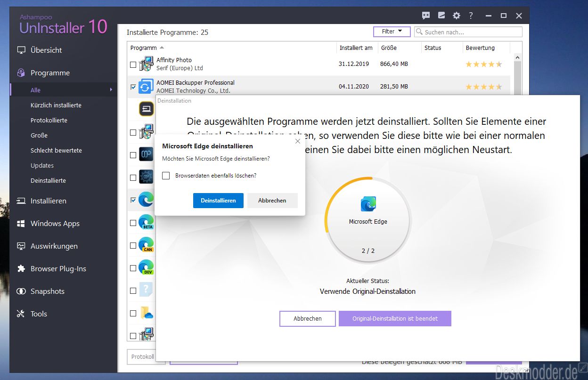
Task: Rate AOMEI Backupper with stars
Action: [x=484, y=87]
